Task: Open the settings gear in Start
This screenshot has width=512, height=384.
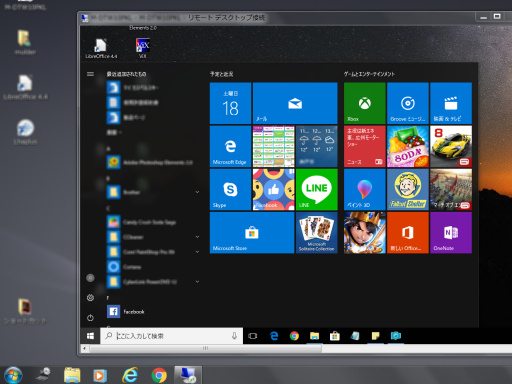Action: point(90,298)
